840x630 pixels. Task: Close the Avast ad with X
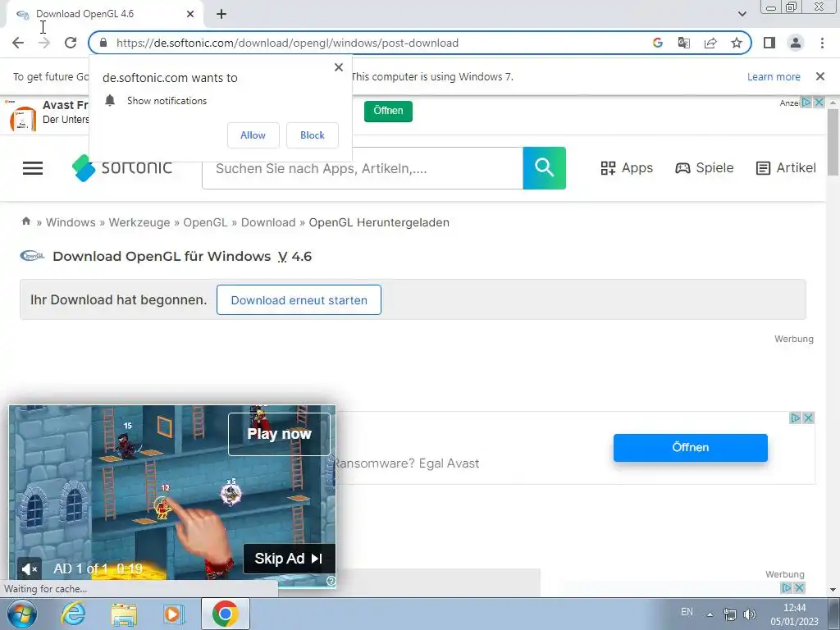[x=809, y=418]
